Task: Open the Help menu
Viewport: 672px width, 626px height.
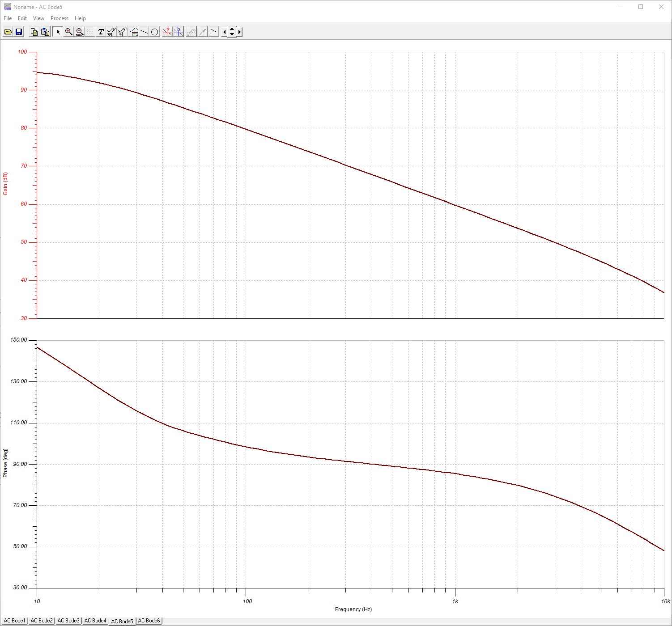Action: click(x=80, y=18)
